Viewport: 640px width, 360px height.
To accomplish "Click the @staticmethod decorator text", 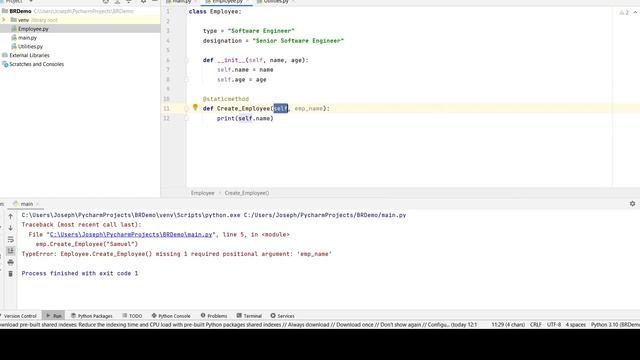I will point(226,99).
